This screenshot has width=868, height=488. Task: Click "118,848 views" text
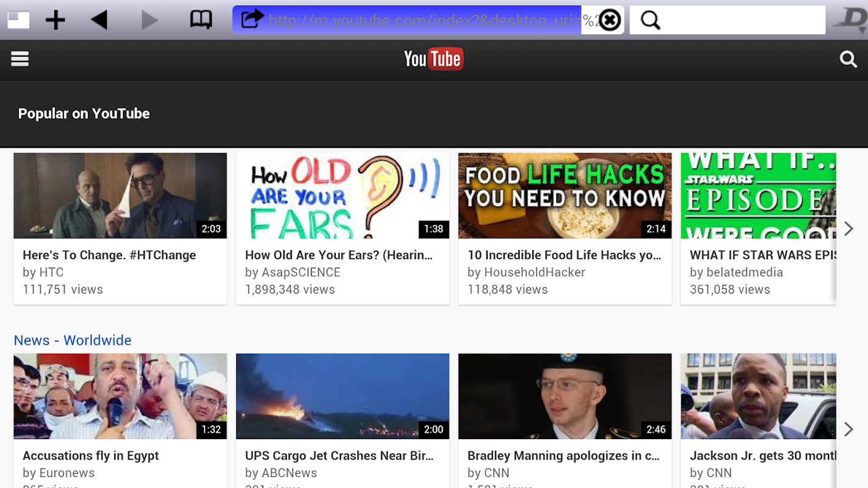pos(508,289)
